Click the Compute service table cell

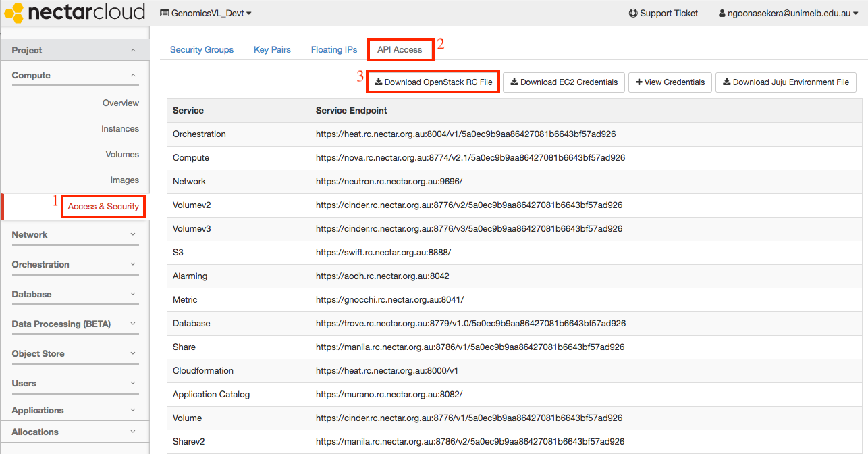pos(238,157)
